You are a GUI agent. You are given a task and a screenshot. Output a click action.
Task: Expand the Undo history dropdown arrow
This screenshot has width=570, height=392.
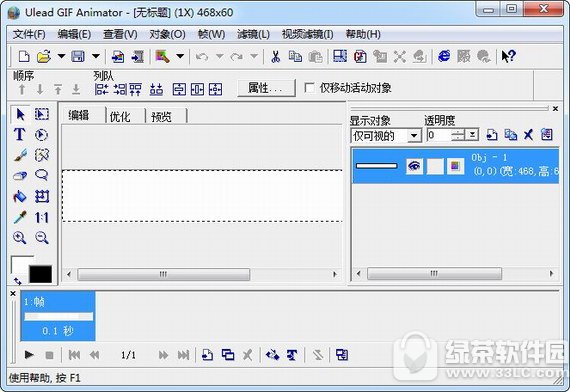click(220, 56)
